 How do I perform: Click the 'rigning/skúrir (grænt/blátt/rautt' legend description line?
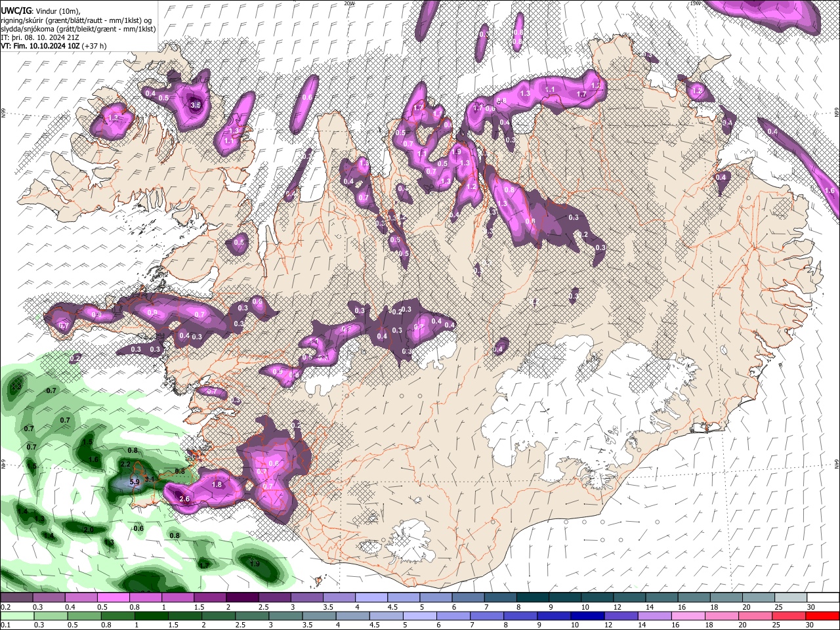[x=75, y=20]
